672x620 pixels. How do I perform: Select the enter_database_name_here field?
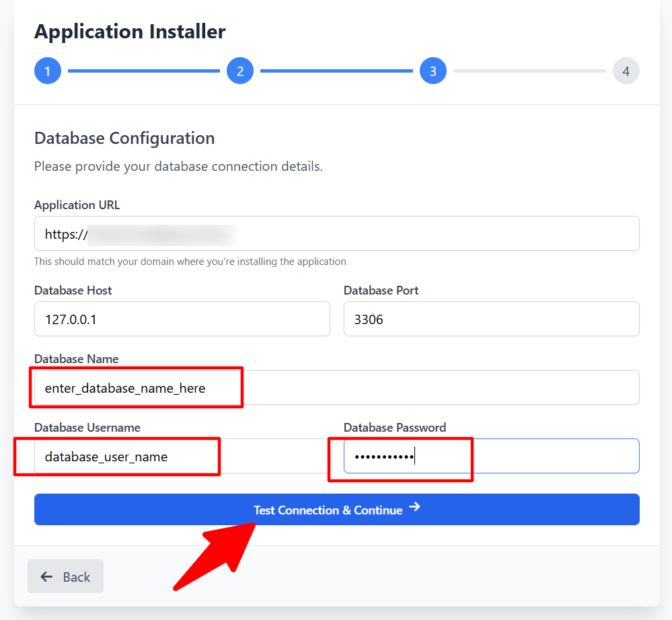pyautogui.click(x=135, y=387)
